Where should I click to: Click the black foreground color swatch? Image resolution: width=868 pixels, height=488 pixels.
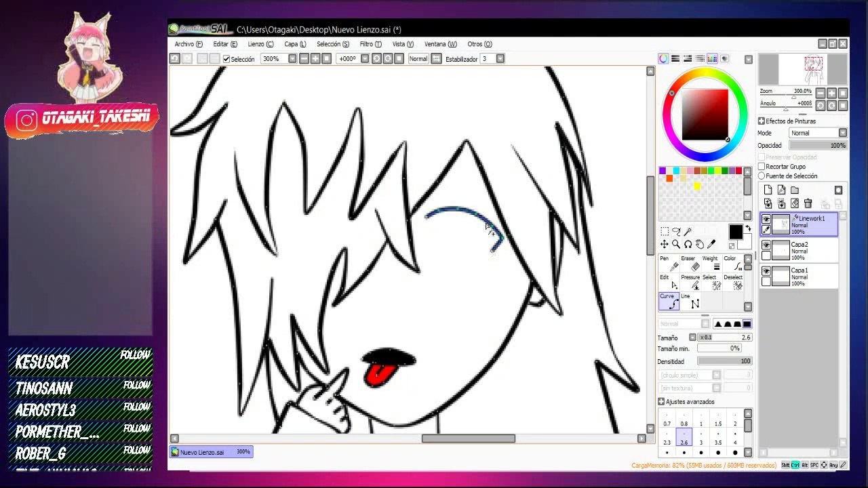(x=736, y=231)
